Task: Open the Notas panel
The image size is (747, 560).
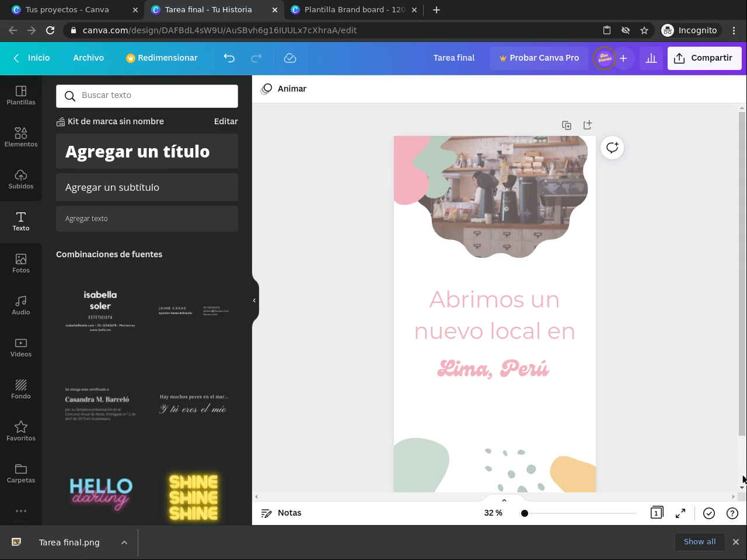Action: pyautogui.click(x=281, y=513)
